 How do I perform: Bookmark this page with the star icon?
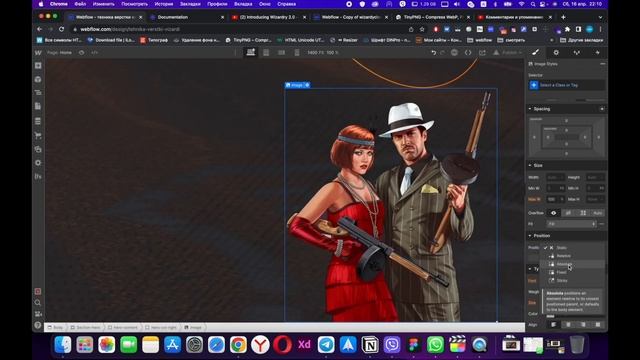pyautogui.click(x=422, y=29)
